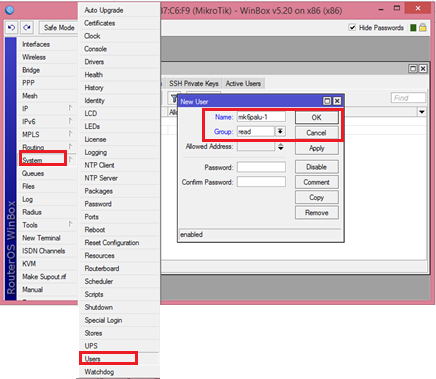This screenshot has height=379, width=436.
Task: Expand the IPv6 submenu arrow
Action: click(x=70, y=121)
